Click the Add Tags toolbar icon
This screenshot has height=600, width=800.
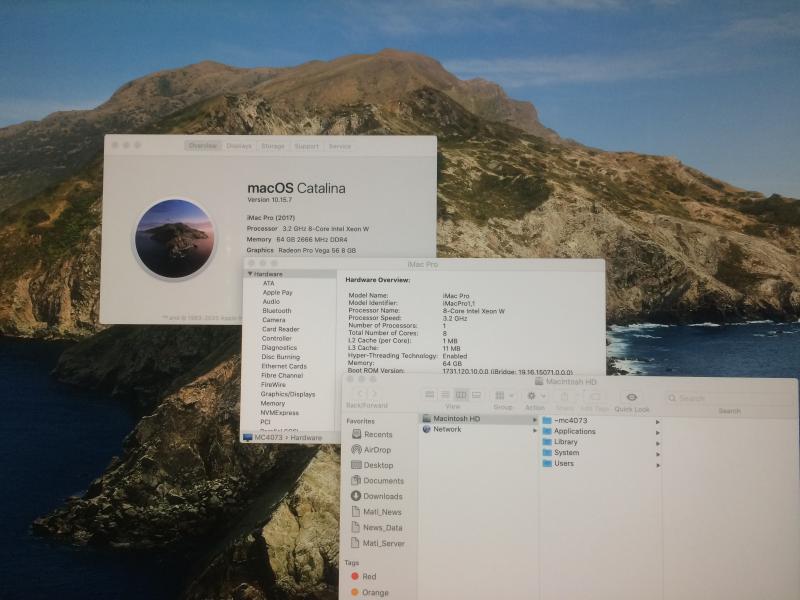point(595,396)
